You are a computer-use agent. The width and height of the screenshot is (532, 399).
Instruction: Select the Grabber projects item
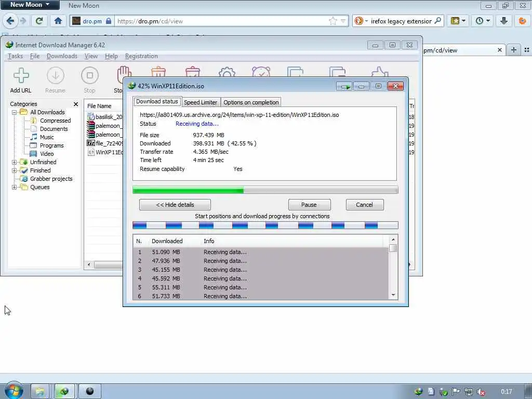click(x=51, y=179)
